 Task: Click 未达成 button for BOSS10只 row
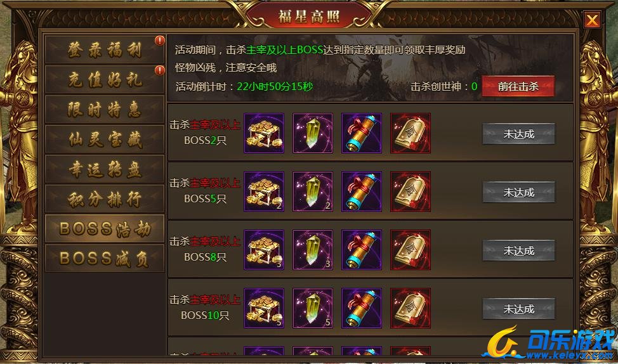(518, 309)
